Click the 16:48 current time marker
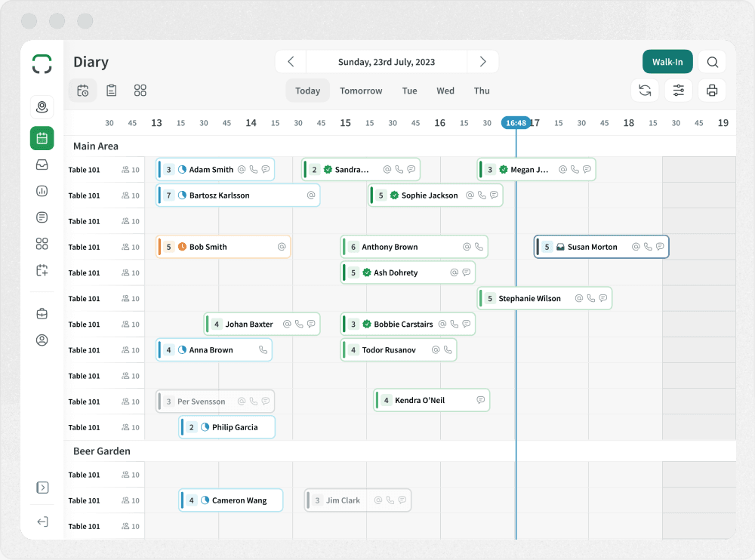This screenshot has width=755, height=560. [x=516, y=122]
